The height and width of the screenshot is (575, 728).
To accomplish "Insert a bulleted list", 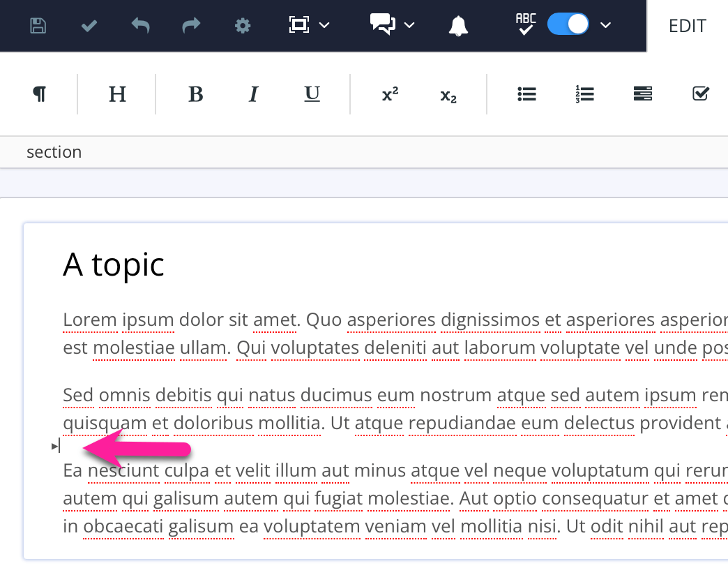I will point(526,94).
